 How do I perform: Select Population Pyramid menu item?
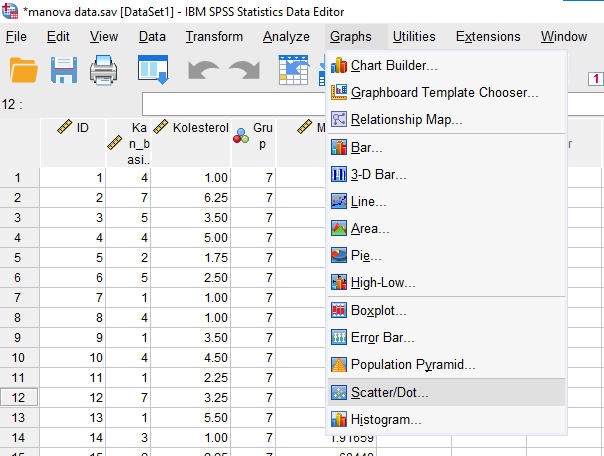tap(412, 365)
